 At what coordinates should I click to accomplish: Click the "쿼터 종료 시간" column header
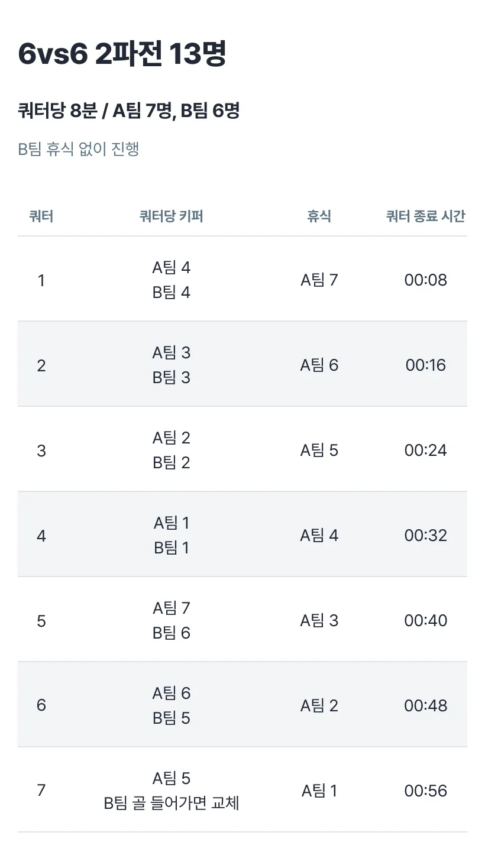(x=425, y=216)
